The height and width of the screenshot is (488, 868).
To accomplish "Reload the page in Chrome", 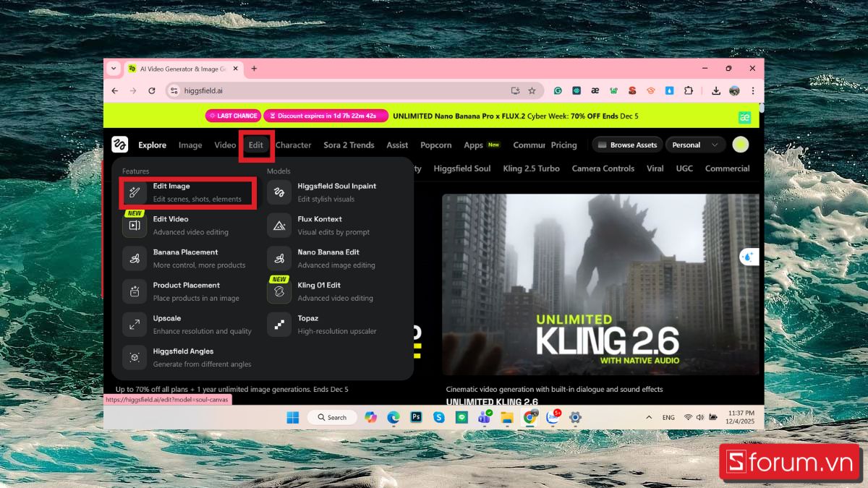I will pyautogui.click(x=152, y=90).
